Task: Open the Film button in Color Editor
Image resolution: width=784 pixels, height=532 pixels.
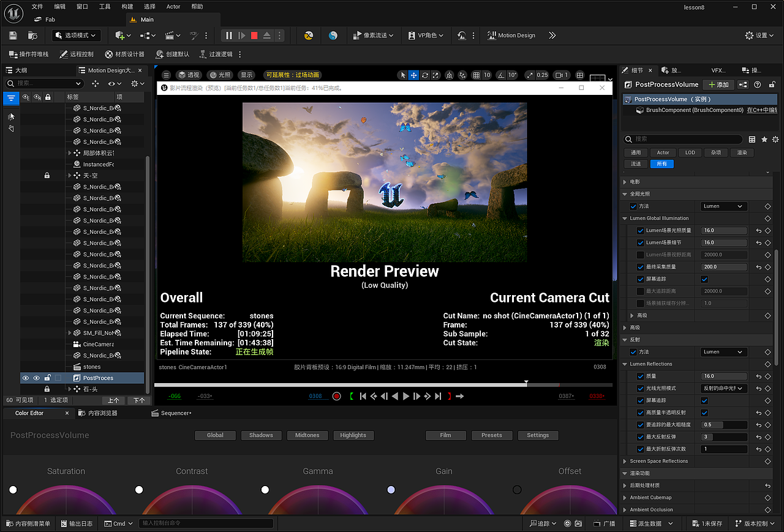Action: coord(445,435)
